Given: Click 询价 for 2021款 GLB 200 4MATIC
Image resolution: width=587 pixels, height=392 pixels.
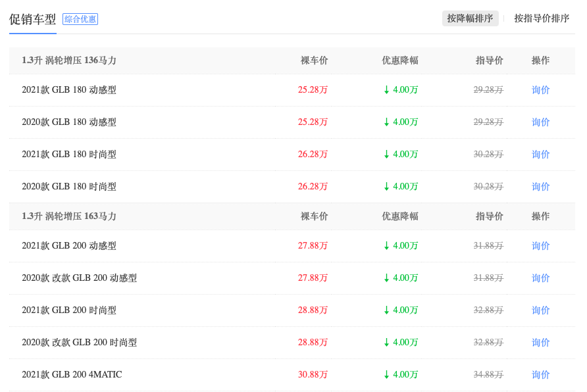Looking at the screenshot, I should [x=540, y=375].
